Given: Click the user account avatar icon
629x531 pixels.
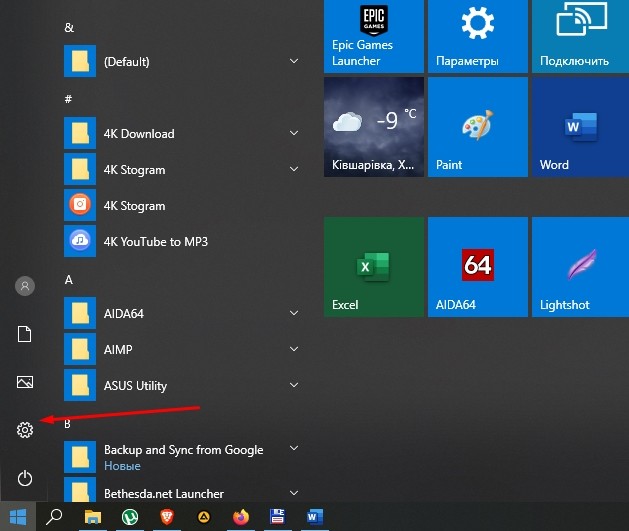Looking at the screenshot, I should [25, 286].
